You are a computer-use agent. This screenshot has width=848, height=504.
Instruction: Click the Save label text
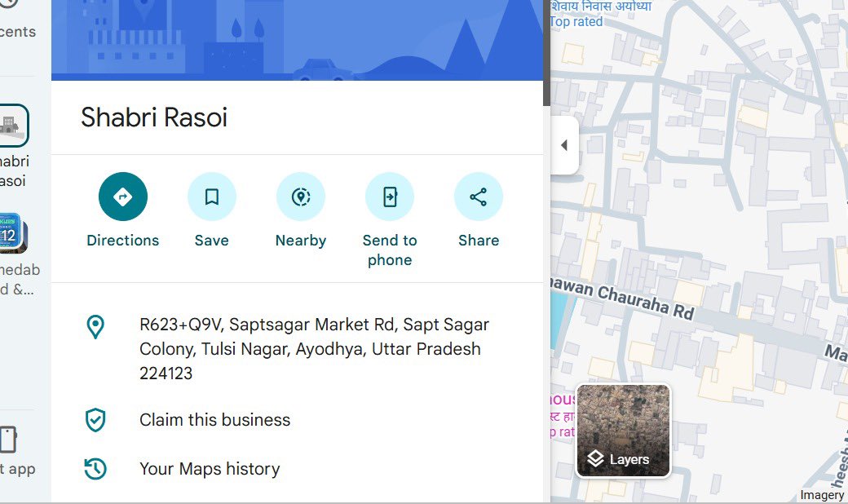211,241
